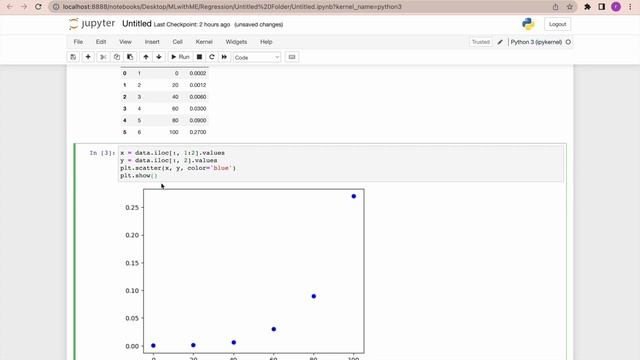
Task: Open the Kernel menu
Action: point(204,42)
